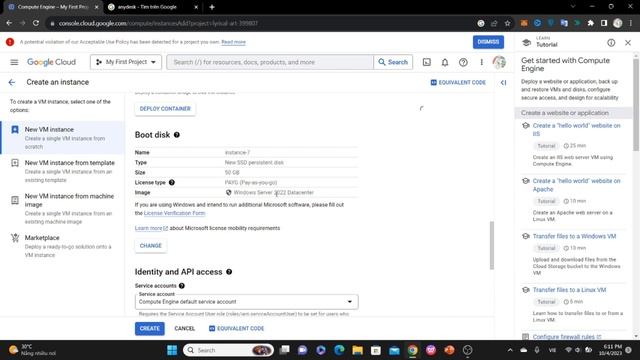The width and height of the screenshot is (640, 360).
Task: Open the Google account avatar
Action: [499, 62]
